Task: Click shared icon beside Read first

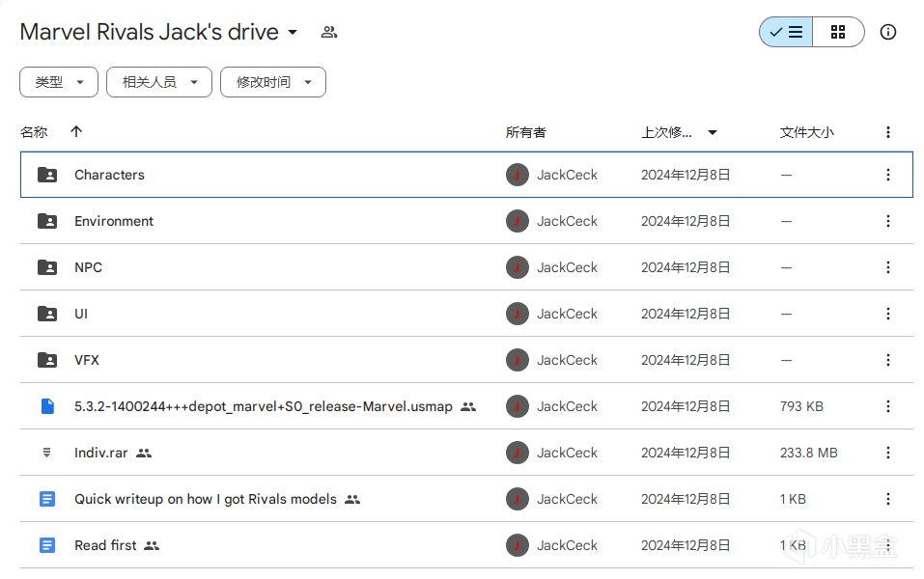Action: point(152,546)
